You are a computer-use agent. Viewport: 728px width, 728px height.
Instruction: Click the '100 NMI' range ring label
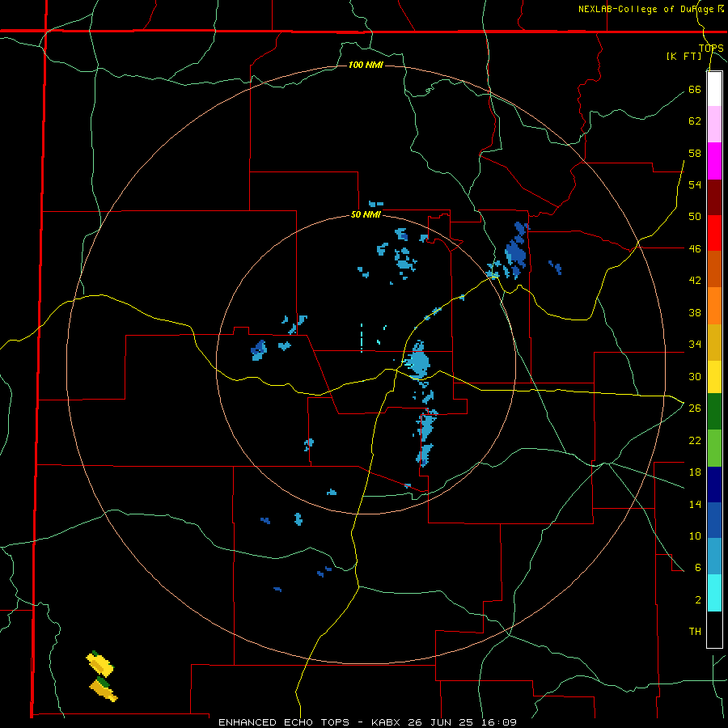(x=366, y=65)
